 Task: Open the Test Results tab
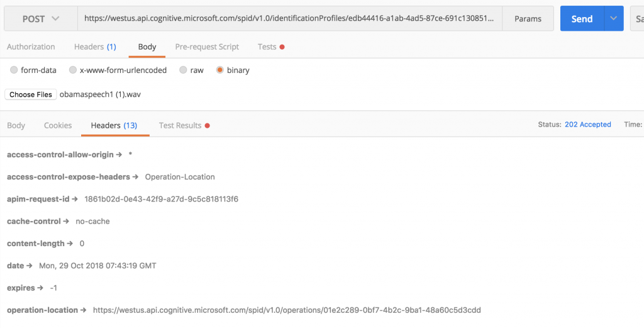[x=184, y=125]
